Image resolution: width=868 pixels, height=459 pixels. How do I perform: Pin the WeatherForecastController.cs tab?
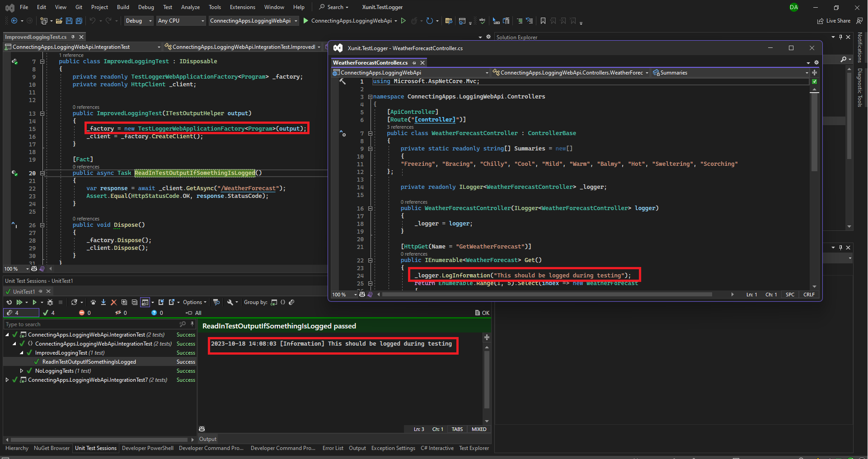click(x=414, y=63)
